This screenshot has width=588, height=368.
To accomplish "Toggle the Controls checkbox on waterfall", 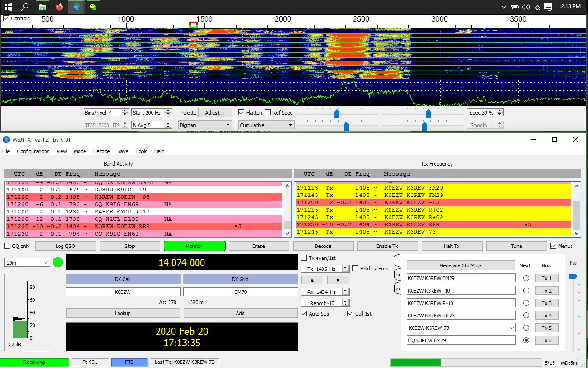I will [x=6, y=18].
